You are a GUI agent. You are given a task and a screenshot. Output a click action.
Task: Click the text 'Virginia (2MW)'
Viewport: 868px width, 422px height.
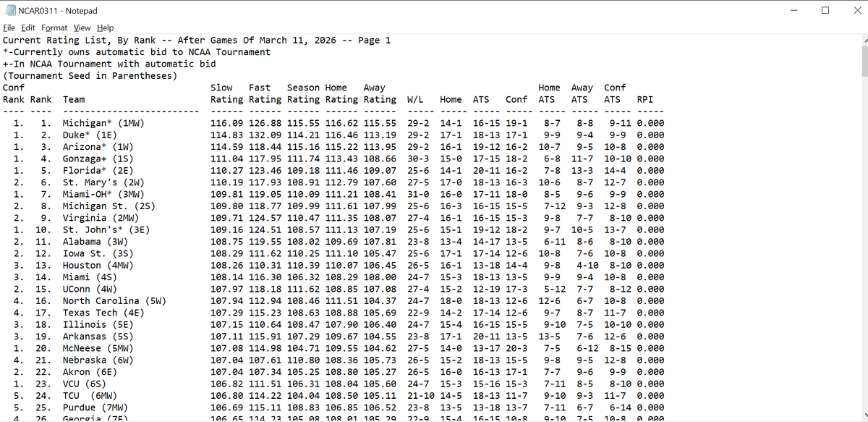101,218
